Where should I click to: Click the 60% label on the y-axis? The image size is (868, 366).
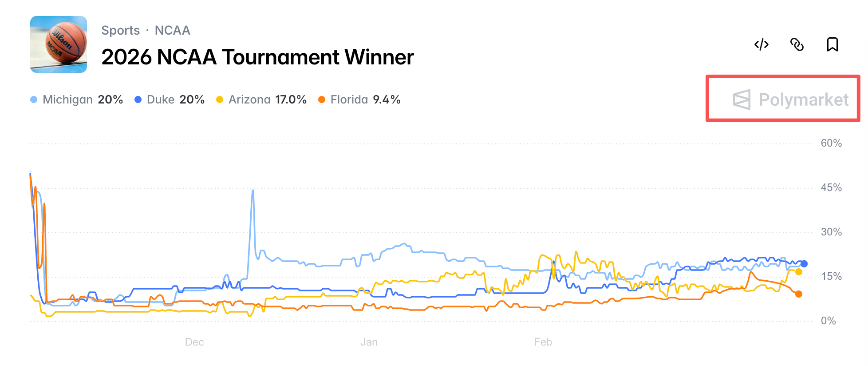(x=831, y=143)
